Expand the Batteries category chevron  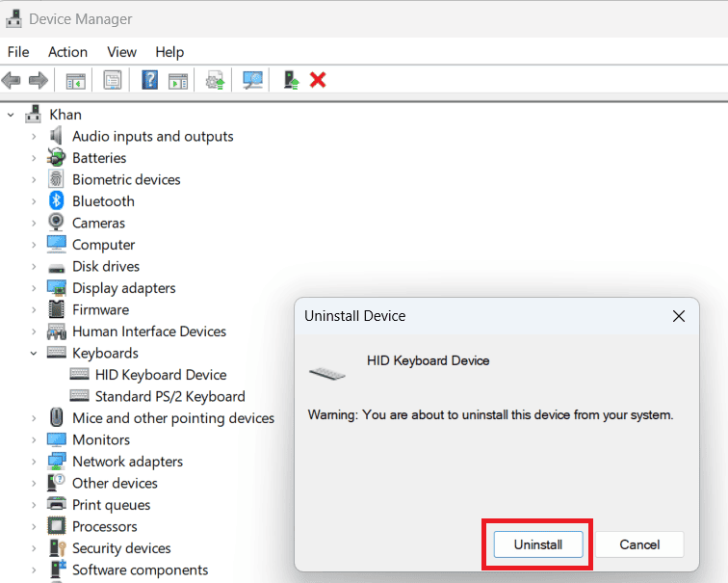point(34,158)
